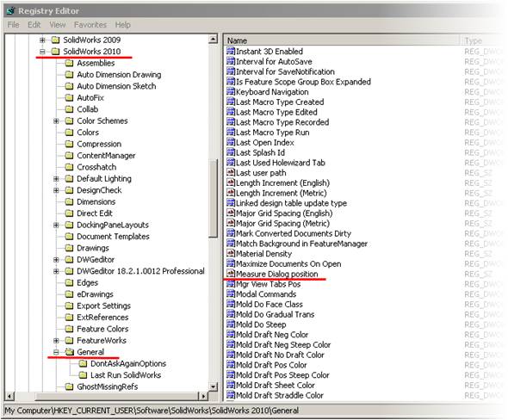Click the Mold Do Steep DWORD icon
This screenshot has width=508, height=420.
(x=231, y=324)
